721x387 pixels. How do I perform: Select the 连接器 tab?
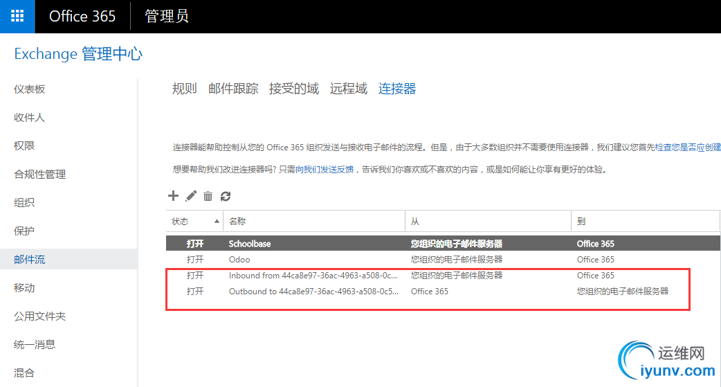397,88
